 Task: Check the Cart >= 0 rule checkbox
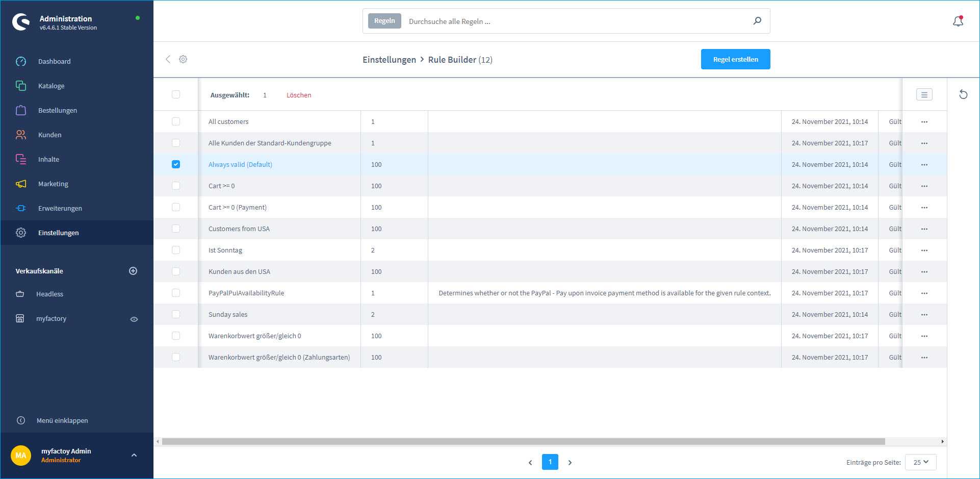pos(176,186)
